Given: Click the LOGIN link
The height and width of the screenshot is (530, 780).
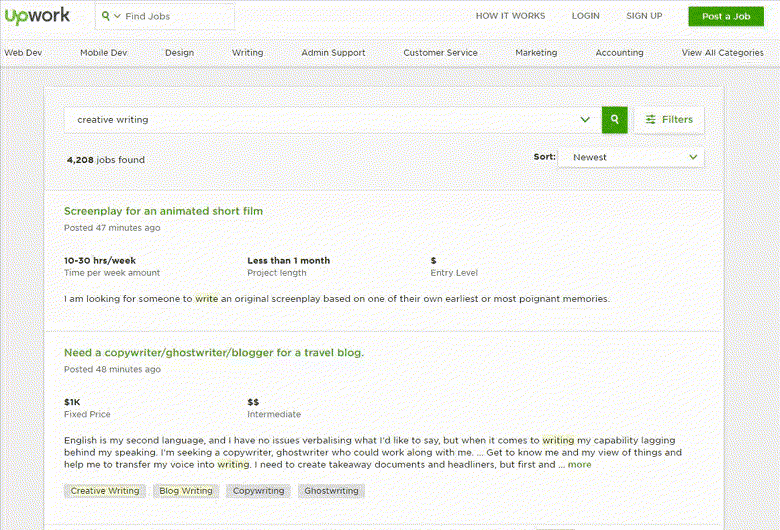Looking at the screenshot, I should tap(585, 16).
